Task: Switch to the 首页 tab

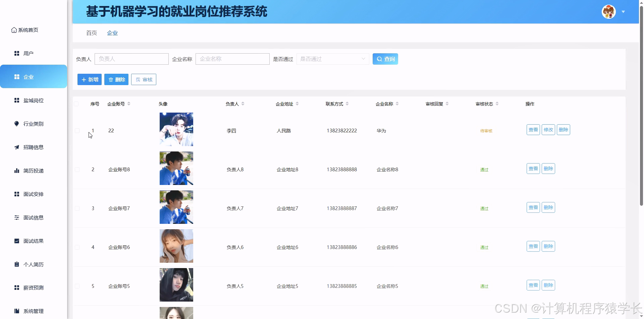Action: tap(91, 33)
